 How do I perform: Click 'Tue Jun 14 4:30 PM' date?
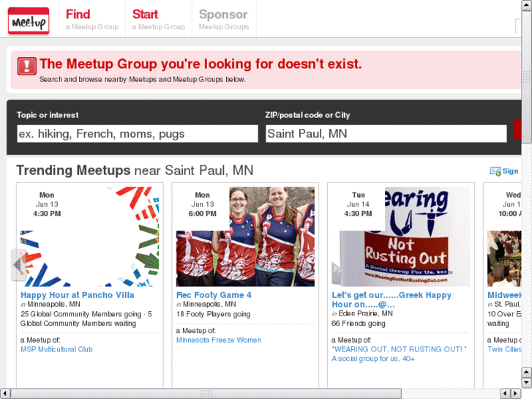pyautogui.click(x=359, y=204)
